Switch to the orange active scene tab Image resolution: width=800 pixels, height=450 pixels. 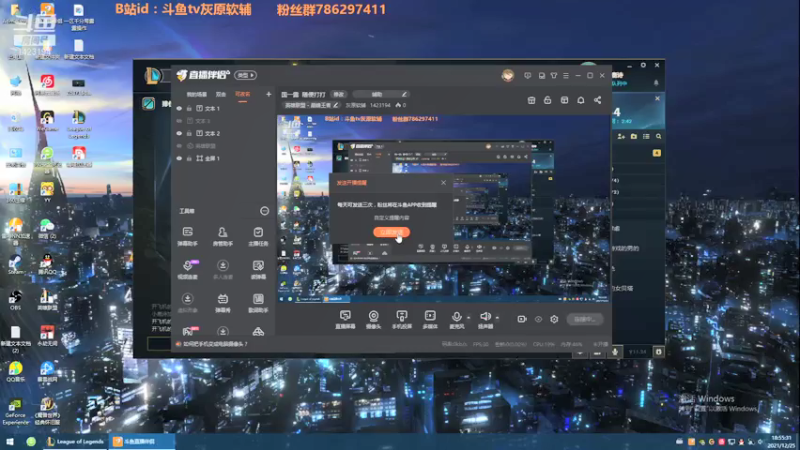click(x=242, y=94)
